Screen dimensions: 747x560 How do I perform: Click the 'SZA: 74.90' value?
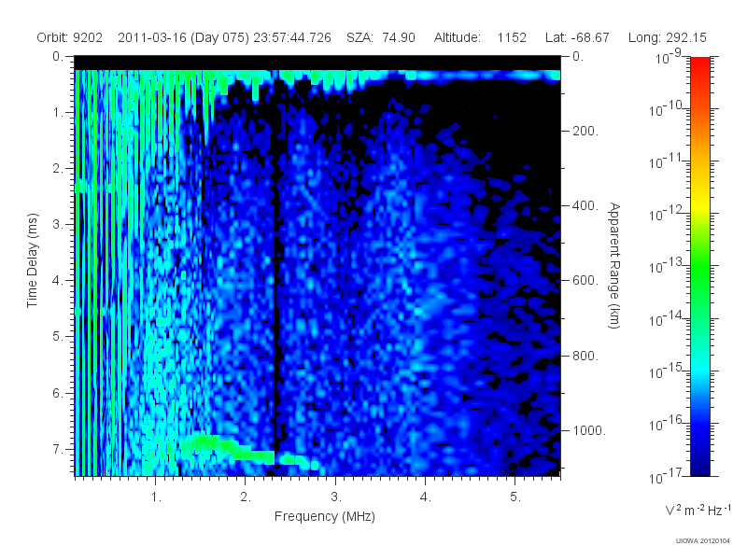pos(381,37)
